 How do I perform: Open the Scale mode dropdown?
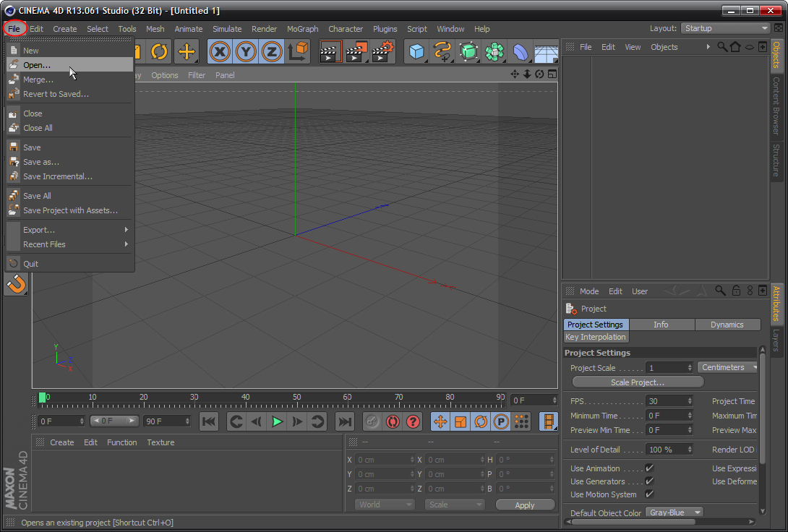click(454, 505)
